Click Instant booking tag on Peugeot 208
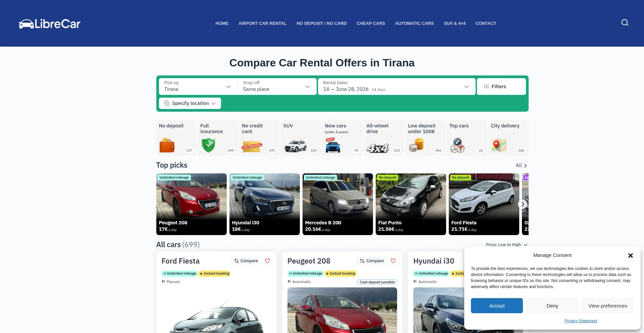Image resolution: width=644 pixels, height=333 pixels. (340, 274)
